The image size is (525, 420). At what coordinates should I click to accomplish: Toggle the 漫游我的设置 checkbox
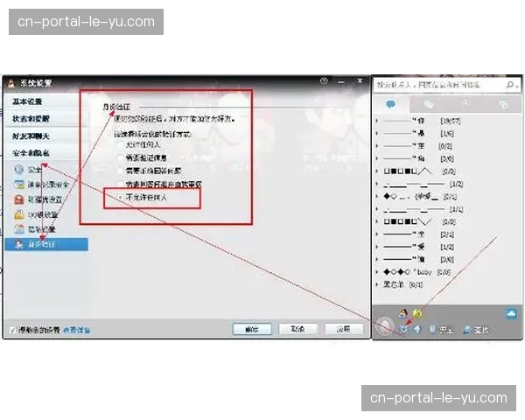tap(12, 330)
